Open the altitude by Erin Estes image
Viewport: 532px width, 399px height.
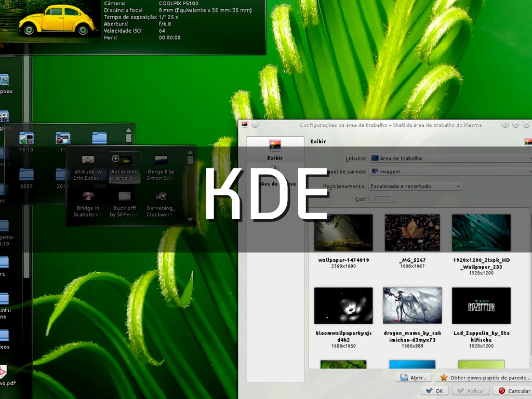coord(87,160)
